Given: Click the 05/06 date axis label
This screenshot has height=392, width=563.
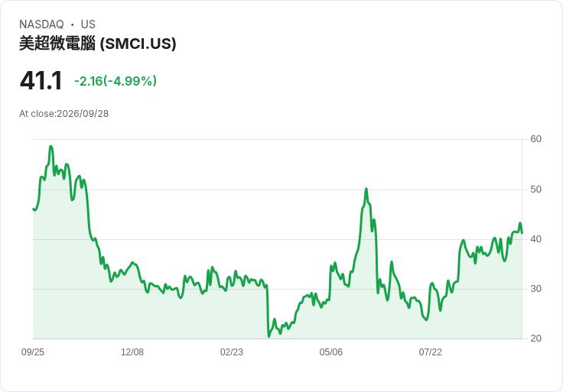Looking at the screenshot, I should coord(330,352).
